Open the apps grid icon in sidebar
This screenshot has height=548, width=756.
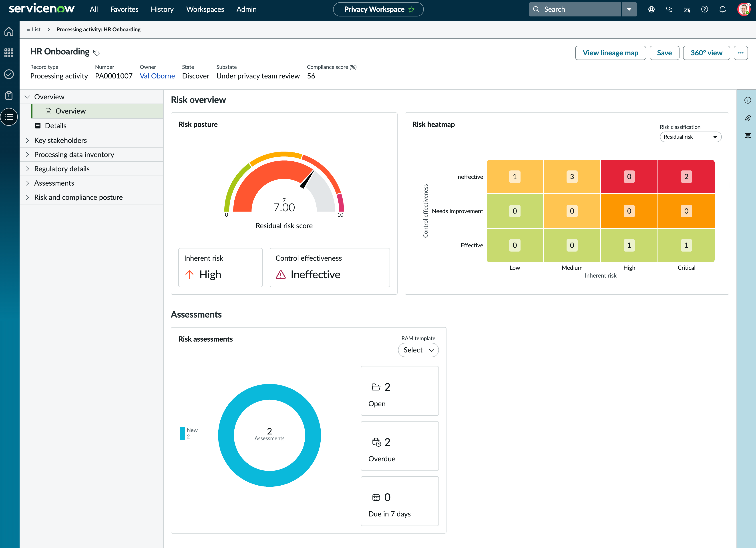[x=9, y=53]
